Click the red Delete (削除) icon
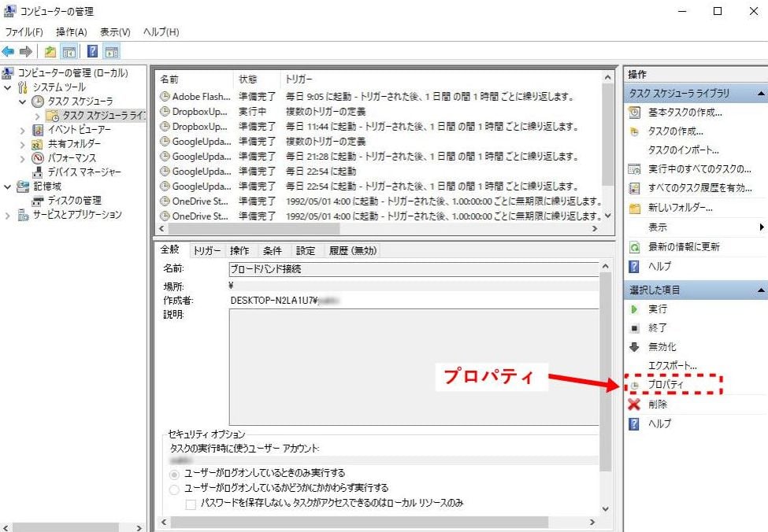This screenshot has width=768, height=532. pyautogui.click(x=634, y=405)
